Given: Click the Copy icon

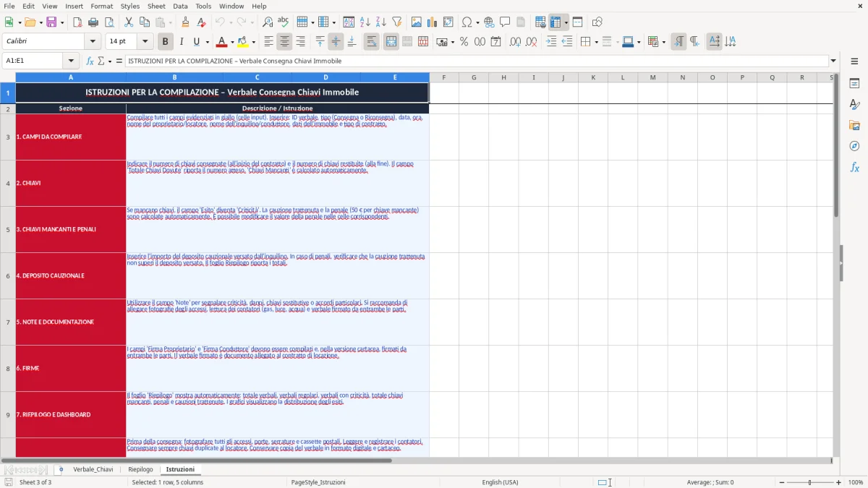Looking at the screenshot, I should 145,22.
